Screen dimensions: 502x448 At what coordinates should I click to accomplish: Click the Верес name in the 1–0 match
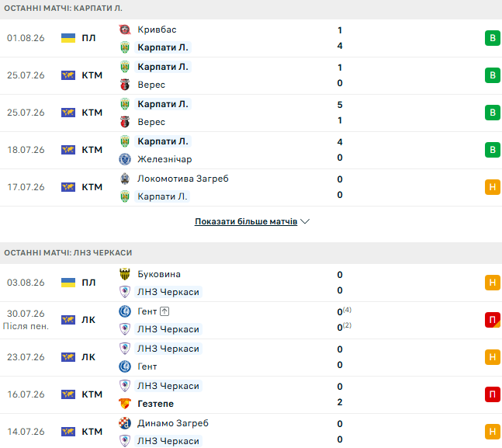(x=151, y=85)
